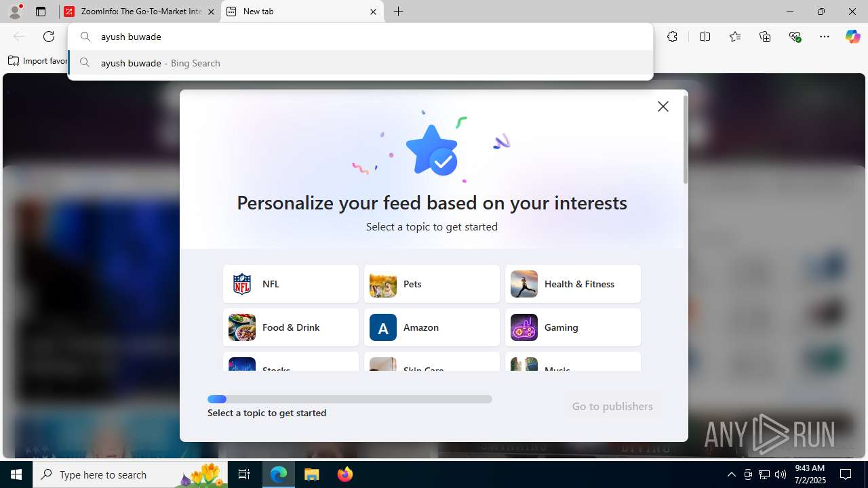Click the browser Refresh button

[x=49, y=37]
